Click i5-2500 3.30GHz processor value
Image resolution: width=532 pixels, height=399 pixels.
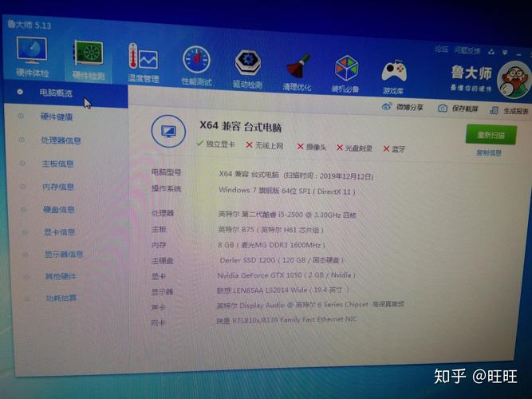287,214
